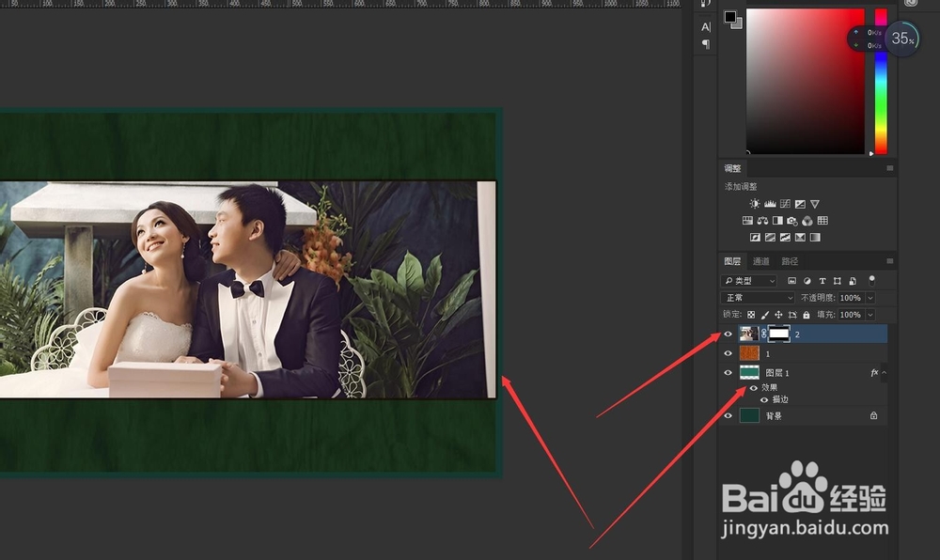Image resolution: width=940 pixels, height=560 pixels.
Task: Add a Threshold adjustment layer
Action: pyautogui.click(x=785, y=238)
